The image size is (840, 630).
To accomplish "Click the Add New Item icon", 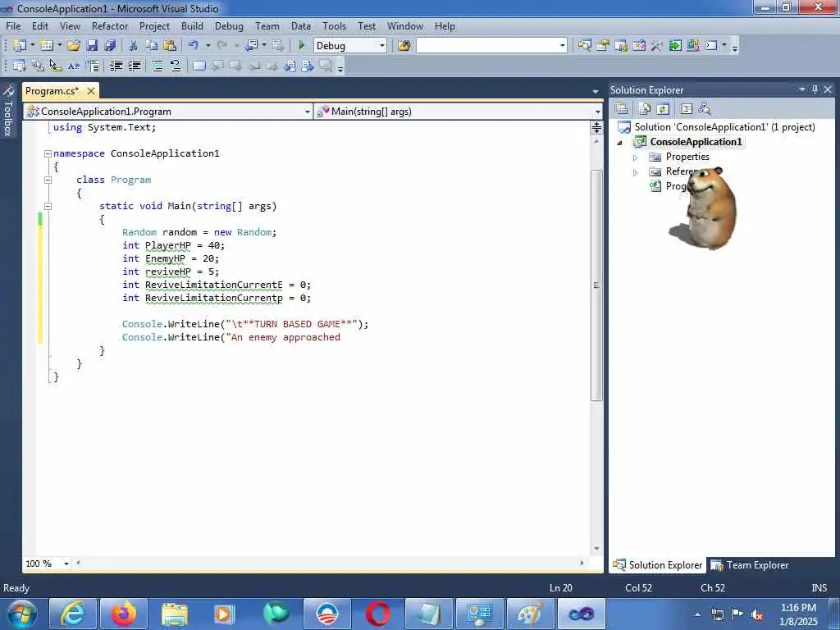I will (x=47, y=46).
